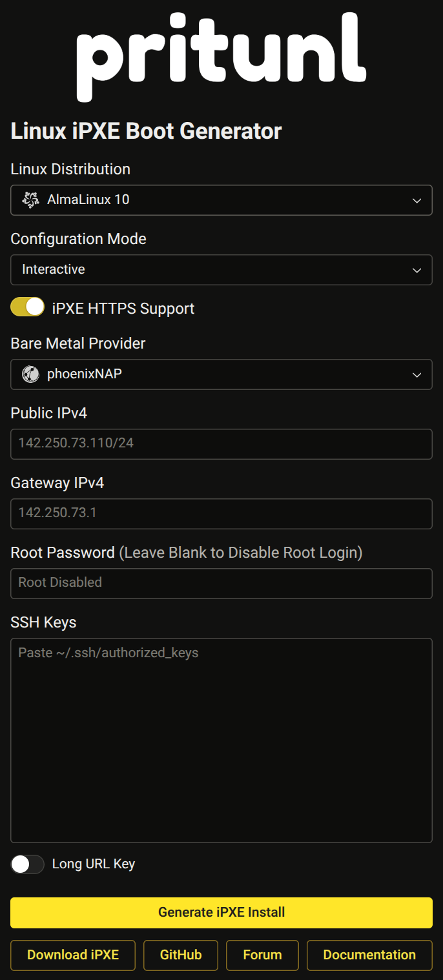Open the GitHub link
Viewport: 443px width, 980px height.
pyautogui.click(x=181, y=955)
